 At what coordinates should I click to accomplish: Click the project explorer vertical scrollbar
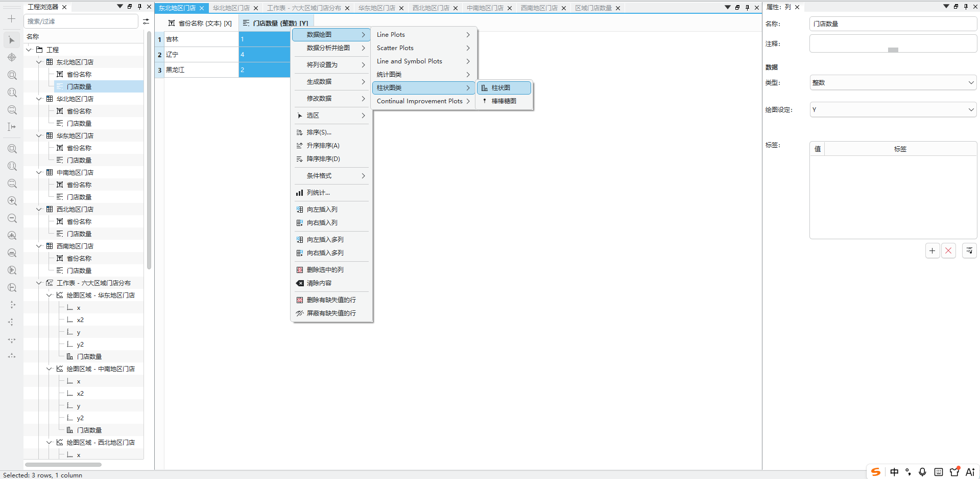(149, 150)
